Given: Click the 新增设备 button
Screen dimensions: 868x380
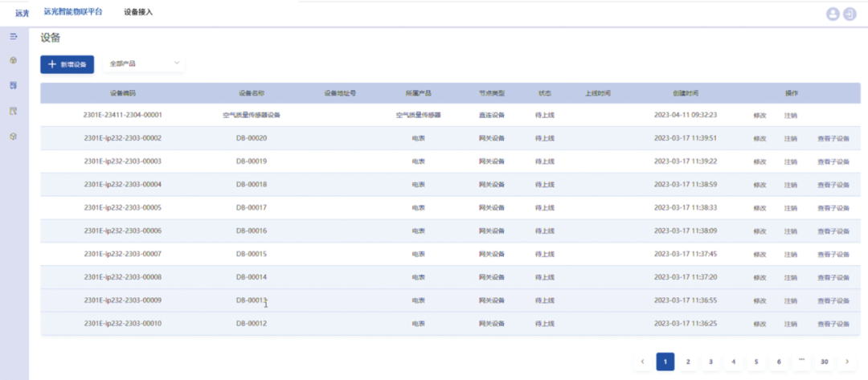Looking at the screenshot, I should (68, 64).
